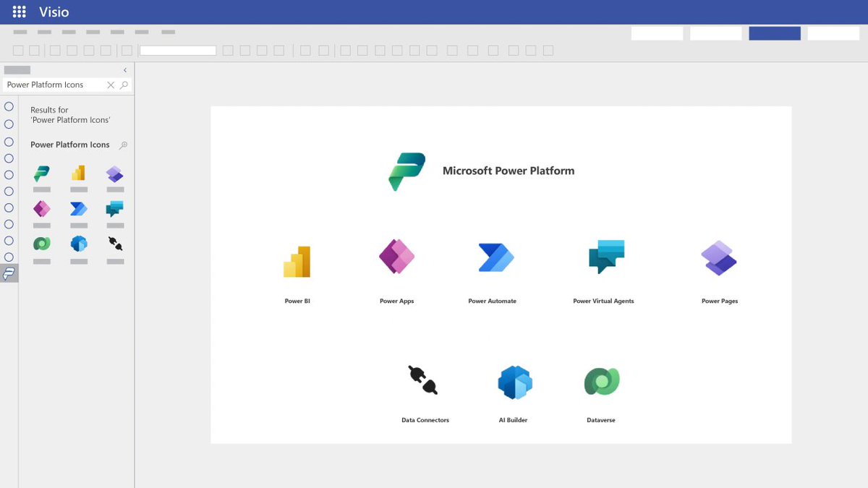868x488 pixels.
Task: Select the Power Automate icon on canvas
Action: 495,257
